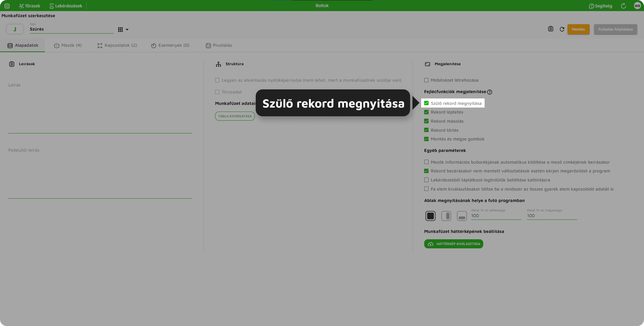The image size is (644, 326).
Task: Select right side window placement icon
Action: tap(446, 216)
